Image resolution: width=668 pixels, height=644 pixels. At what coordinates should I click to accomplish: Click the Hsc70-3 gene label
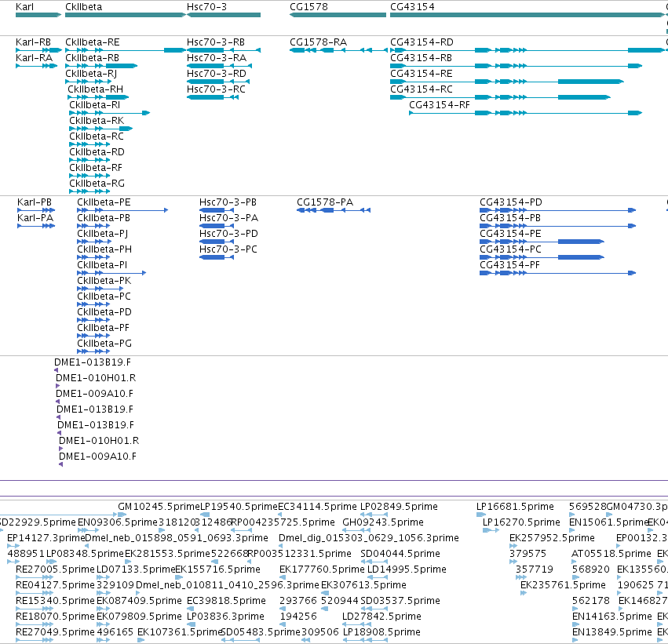pos(206,7)
